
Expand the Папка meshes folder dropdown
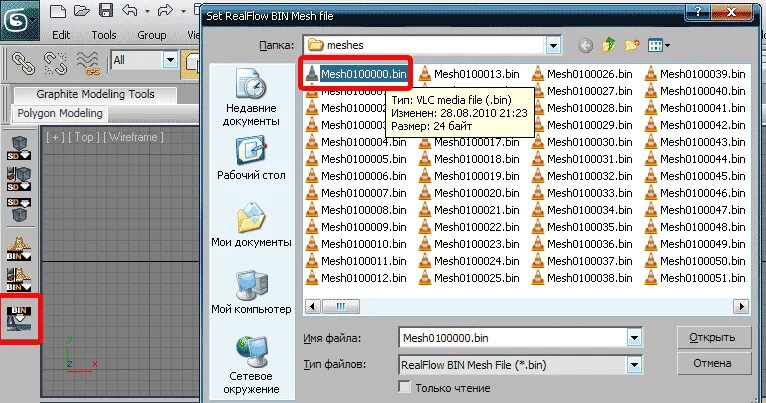pos(553,45)
